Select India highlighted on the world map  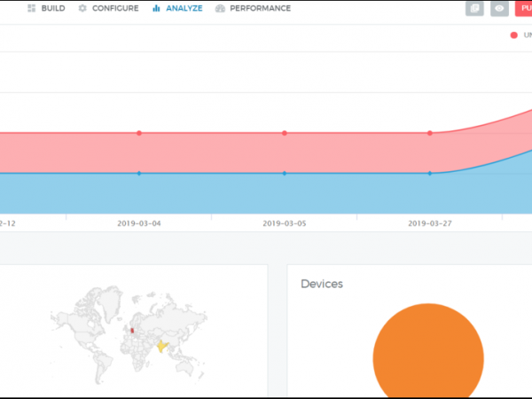(160, 347)
